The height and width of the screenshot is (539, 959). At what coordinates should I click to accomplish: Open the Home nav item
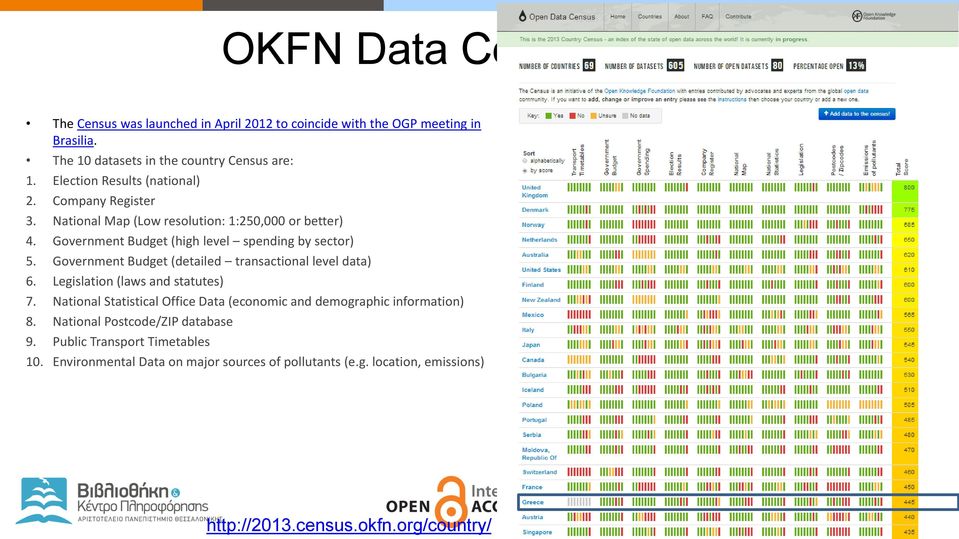pos(618,17)
